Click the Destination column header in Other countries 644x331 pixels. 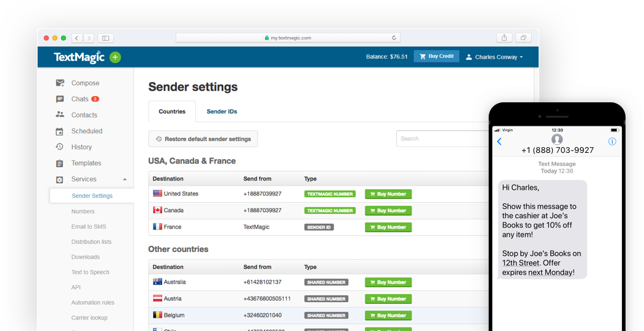click(x=168, y=267)
